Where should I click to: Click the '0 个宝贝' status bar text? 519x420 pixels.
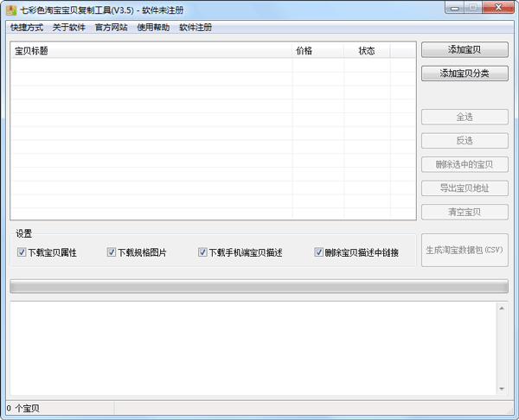22,409
